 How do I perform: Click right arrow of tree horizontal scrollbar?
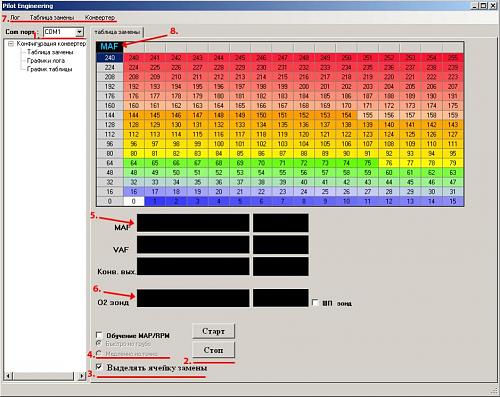click(82, 376)
